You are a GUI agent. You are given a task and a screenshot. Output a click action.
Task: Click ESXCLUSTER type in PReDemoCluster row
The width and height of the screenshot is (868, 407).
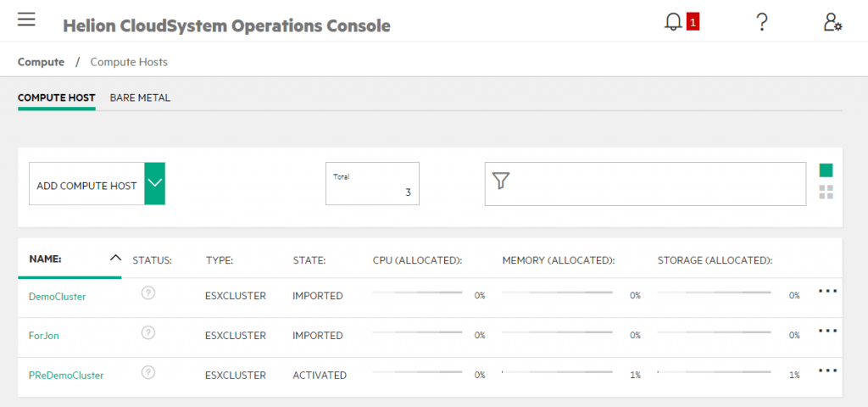click(236, 376)
